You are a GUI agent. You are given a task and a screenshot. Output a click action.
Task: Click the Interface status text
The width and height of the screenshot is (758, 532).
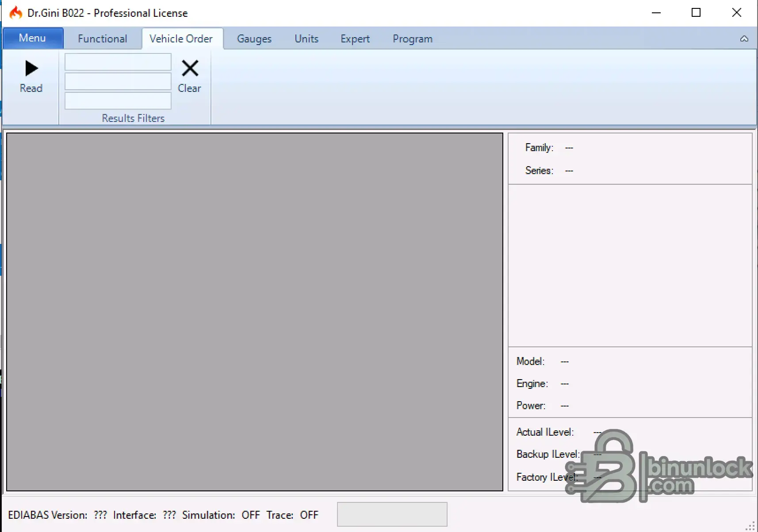tap(145, 515)
